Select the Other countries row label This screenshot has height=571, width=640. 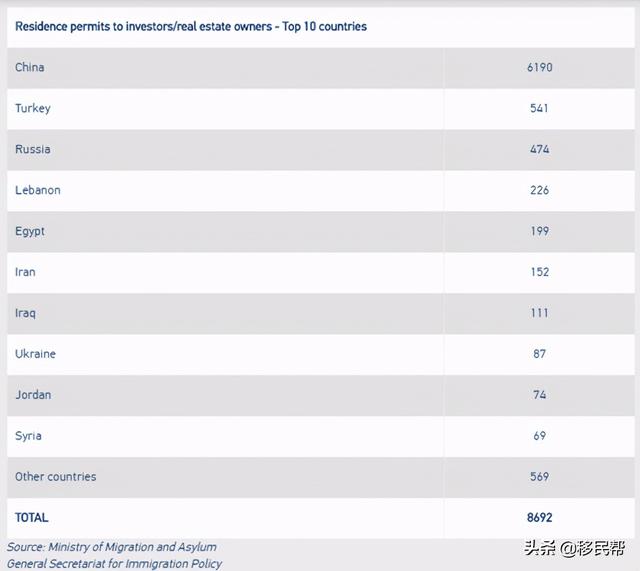coord(56,477)
